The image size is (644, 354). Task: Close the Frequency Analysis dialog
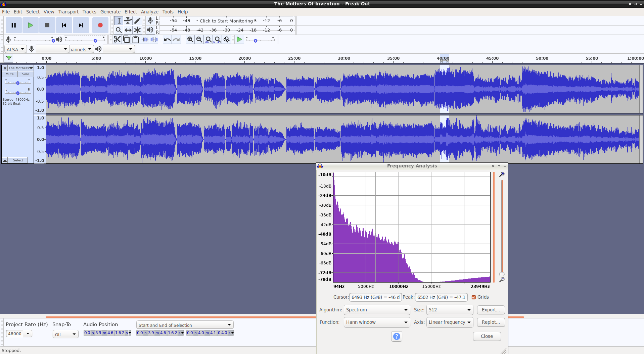[x=487, y=336]
